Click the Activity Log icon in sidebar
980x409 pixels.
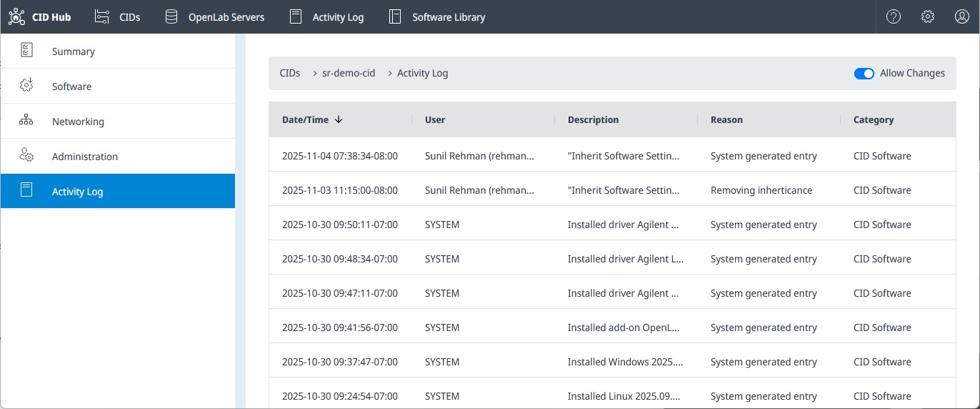point(26,191)
